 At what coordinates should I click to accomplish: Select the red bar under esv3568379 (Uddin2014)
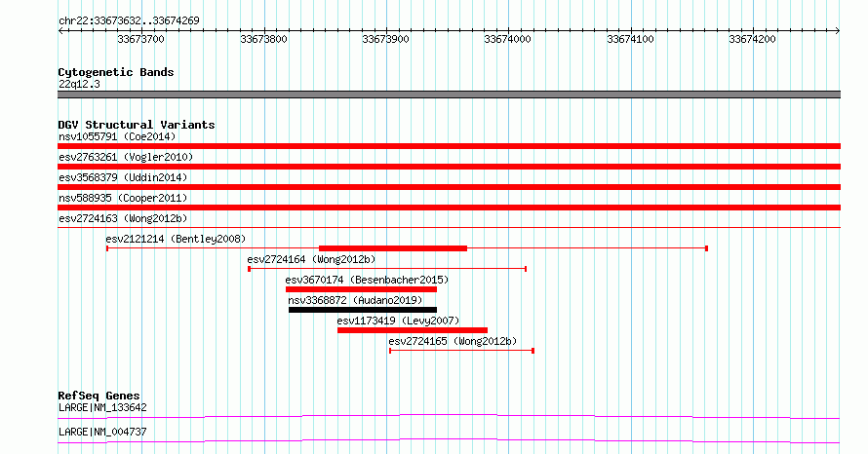449,187
